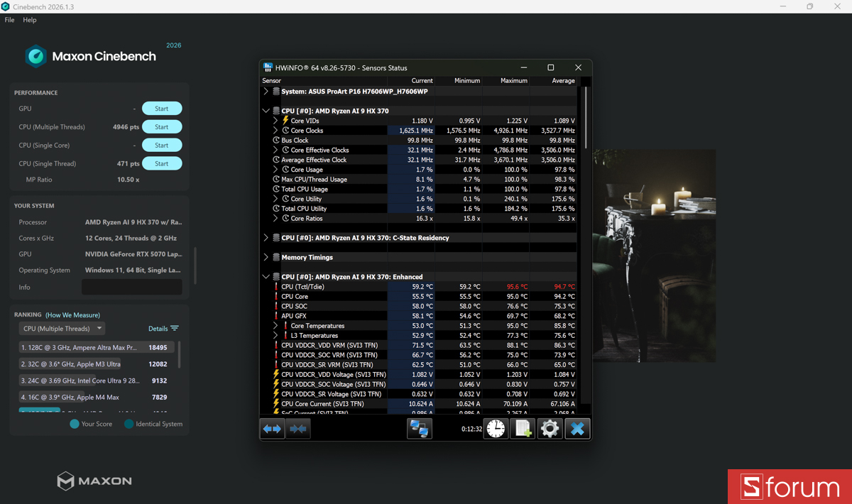852x504 pixels.
Task: Click CPU Core Current lightning icon
Action: coord(276,404)
